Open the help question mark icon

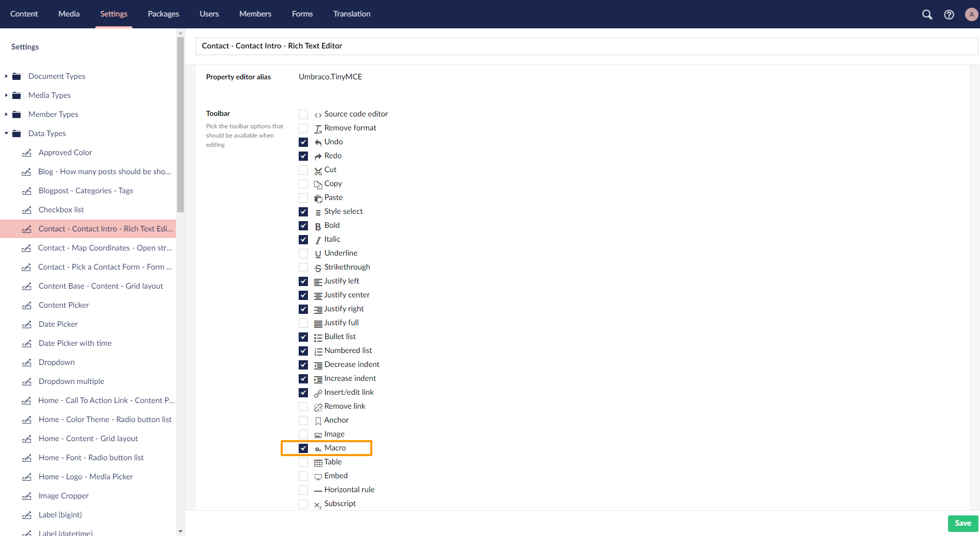(949, 14)
